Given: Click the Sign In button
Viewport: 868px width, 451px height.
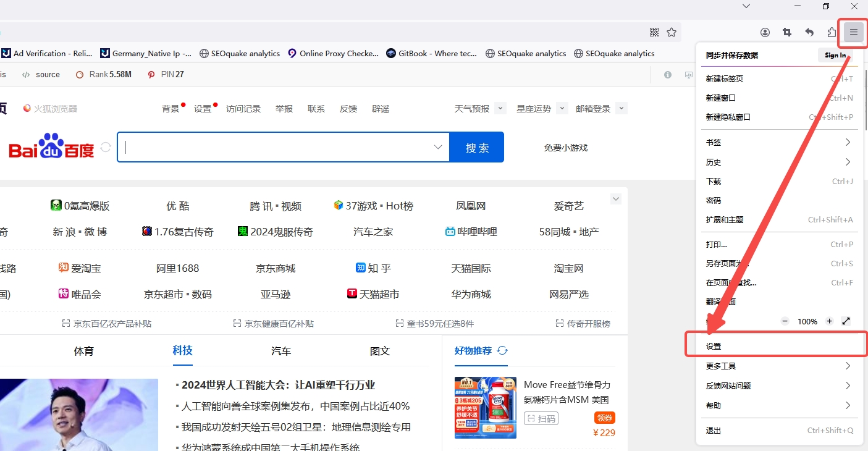Looking at the screenshot, I should click(x=835, y=55).
